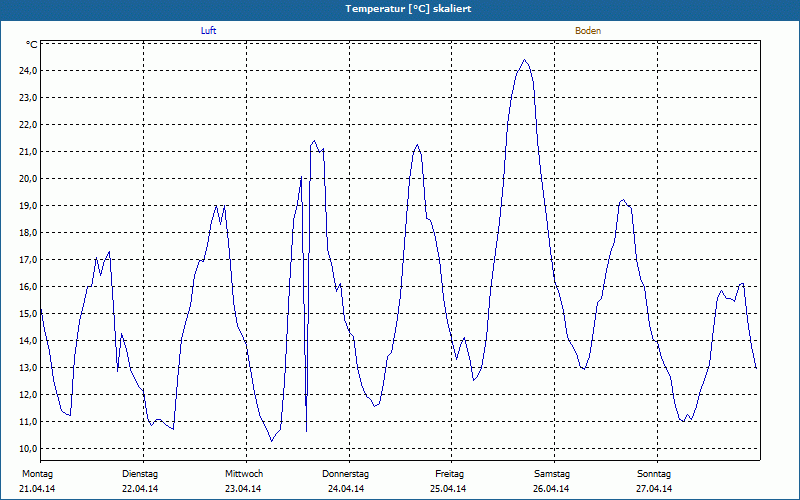Click the Sonntag day label
This screenshot has width=800, height=500.
click(x=654, y=474)
